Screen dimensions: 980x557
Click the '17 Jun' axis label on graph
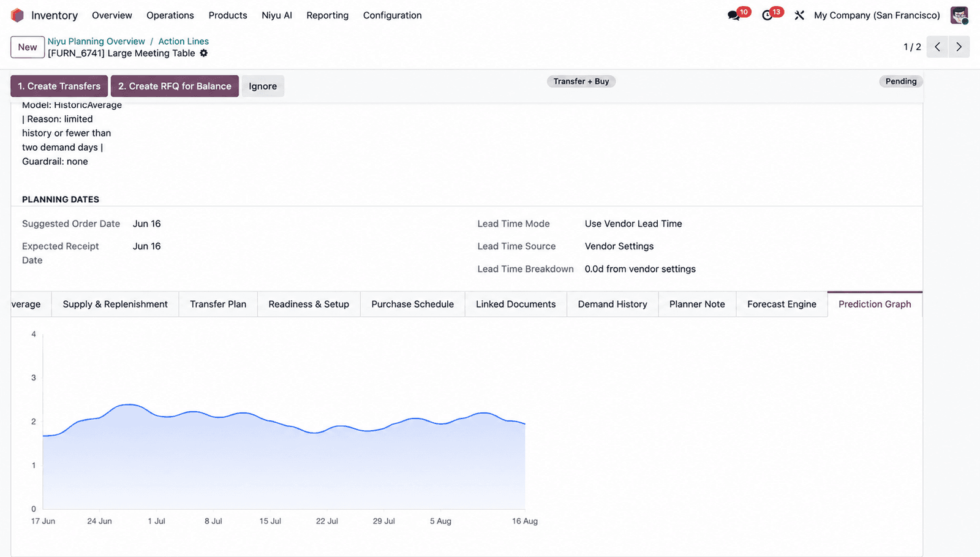tap(43, 521)
